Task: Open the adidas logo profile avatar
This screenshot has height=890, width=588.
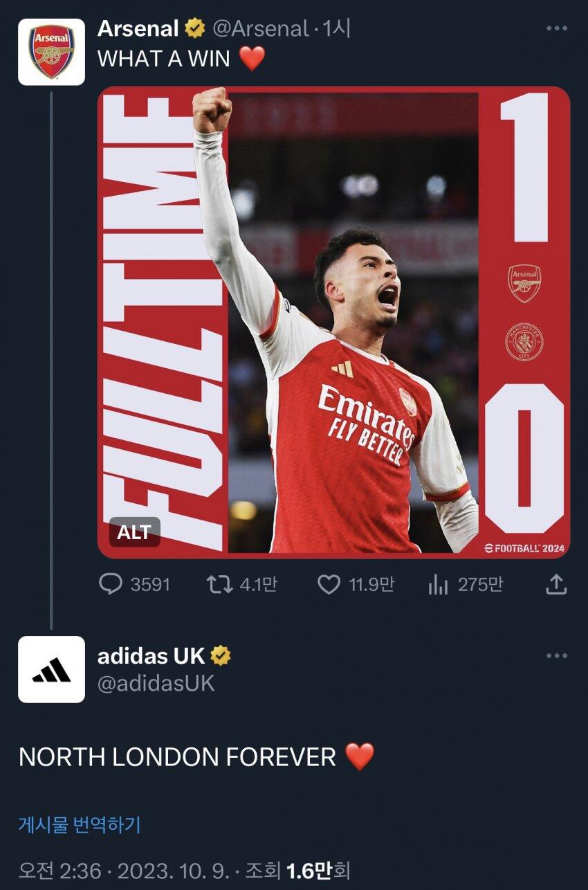Action: [51, 669]
